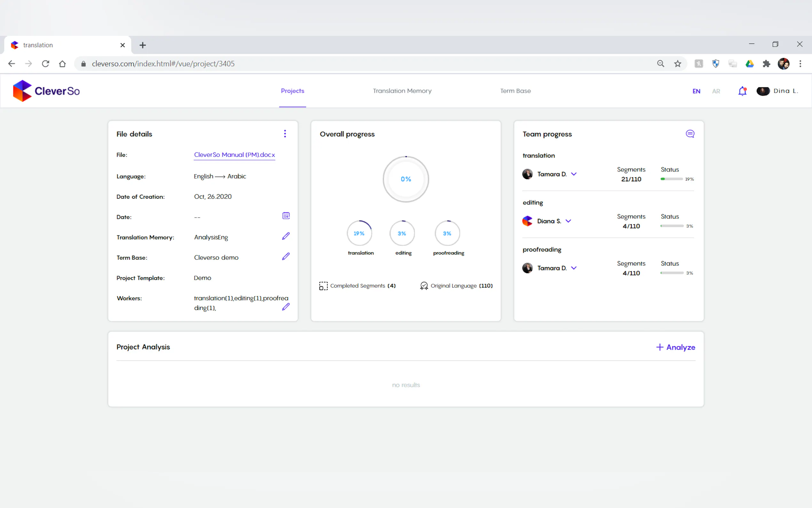Expand Tamara D. under proofreading
This screenshot has height=508, width=812.
[x=574, y=268]
